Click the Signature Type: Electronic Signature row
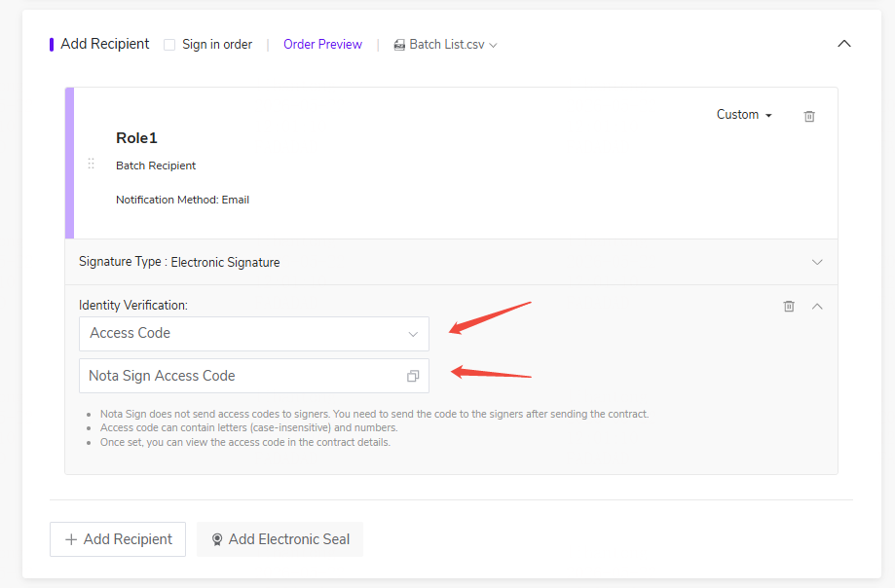This screenshot has width=895, height=588. tap(451, 262)
